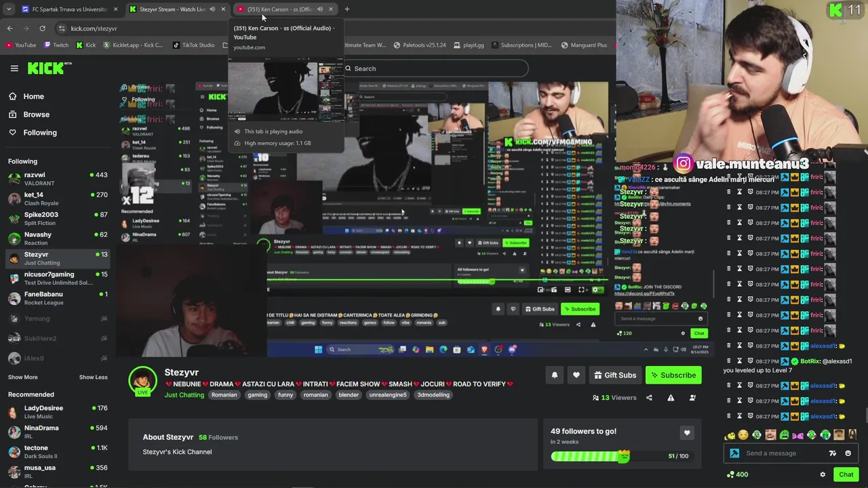Screen dimensions: 868x488
Task: Open the emote picker smiley in chat input
Action: pos(848,453)
